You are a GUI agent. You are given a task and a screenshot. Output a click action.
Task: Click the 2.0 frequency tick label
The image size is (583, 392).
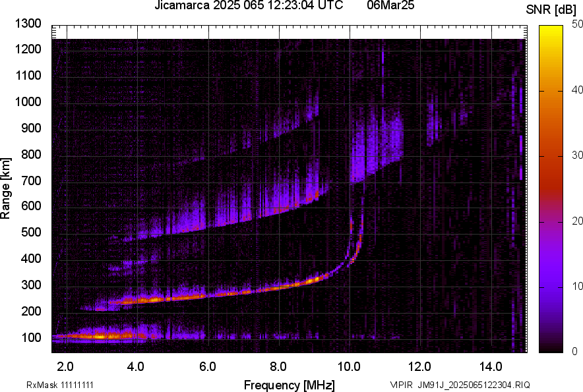[x=65, y=366]
